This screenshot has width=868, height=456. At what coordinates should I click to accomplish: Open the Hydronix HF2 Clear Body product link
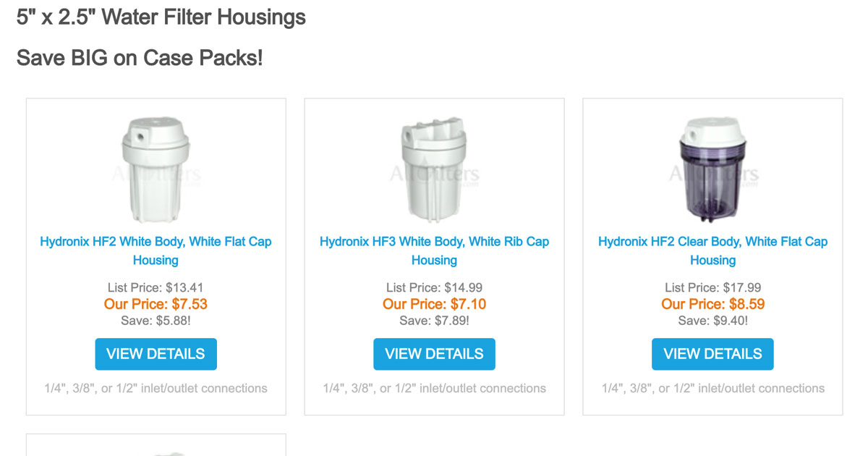[x=712, y=250]
